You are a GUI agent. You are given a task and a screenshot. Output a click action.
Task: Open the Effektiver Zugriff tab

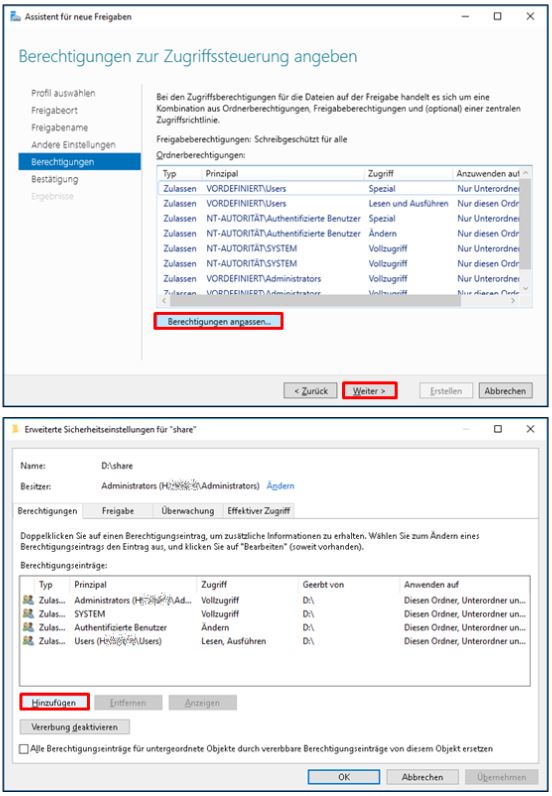(x=258, y=511)
